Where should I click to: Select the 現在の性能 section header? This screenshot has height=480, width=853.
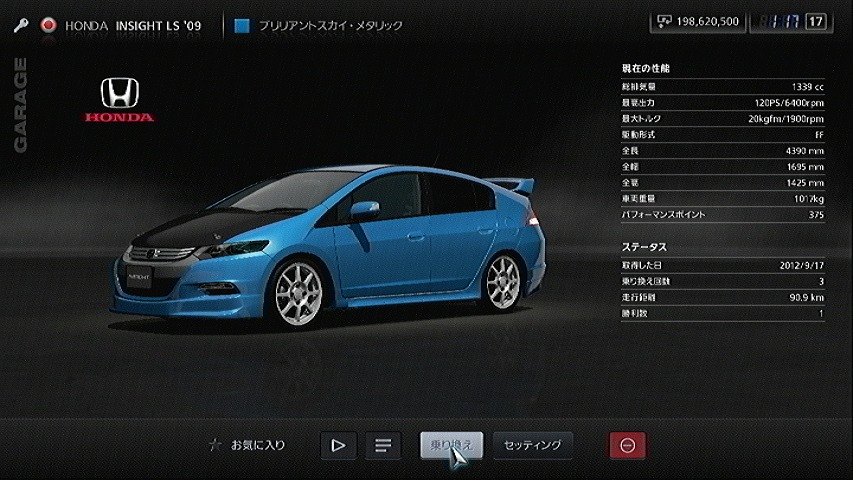[x=646, y=68]
